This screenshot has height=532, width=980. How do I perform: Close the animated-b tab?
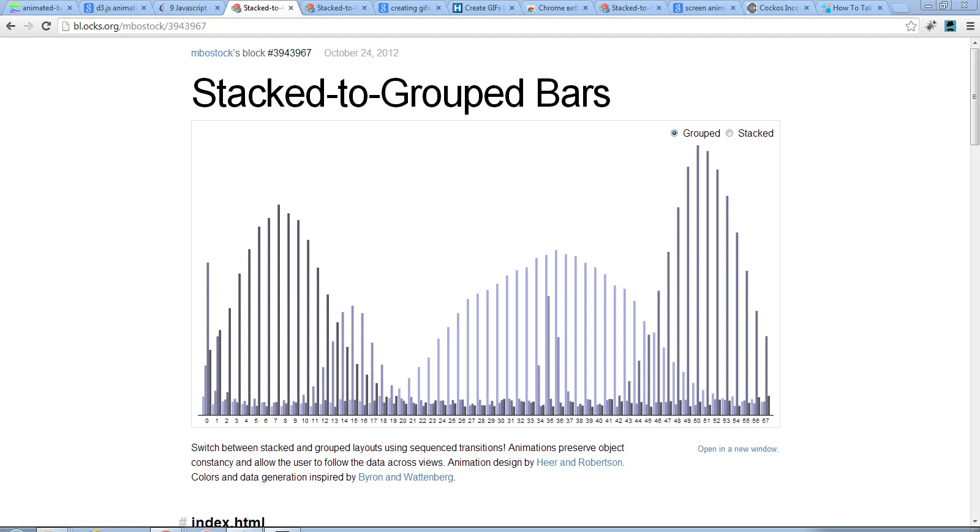point(70,8)
